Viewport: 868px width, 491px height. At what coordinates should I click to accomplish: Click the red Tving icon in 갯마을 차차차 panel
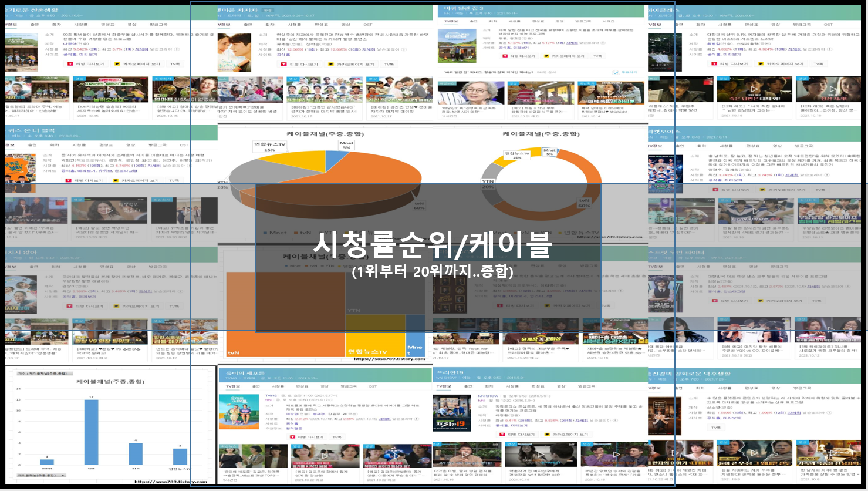283,64
